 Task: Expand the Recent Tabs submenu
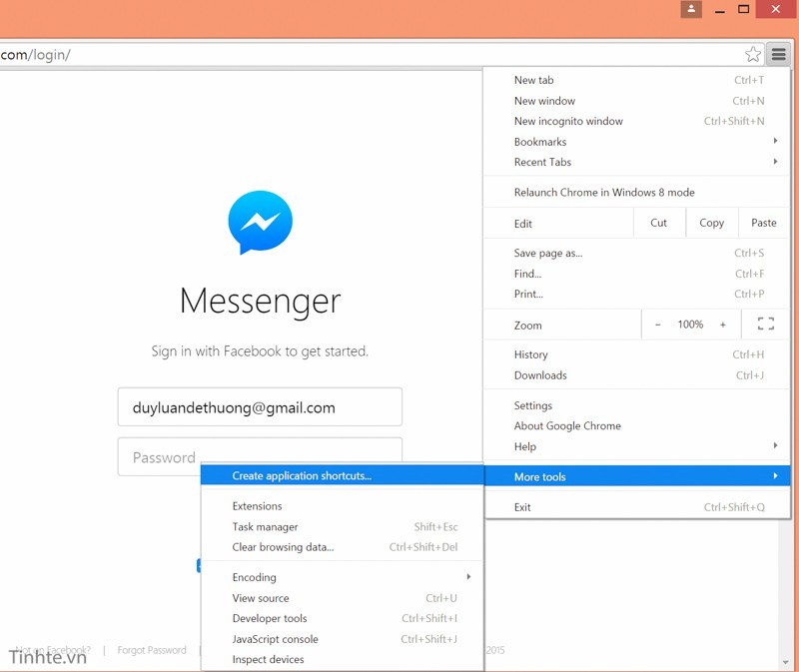pos(637,162)
